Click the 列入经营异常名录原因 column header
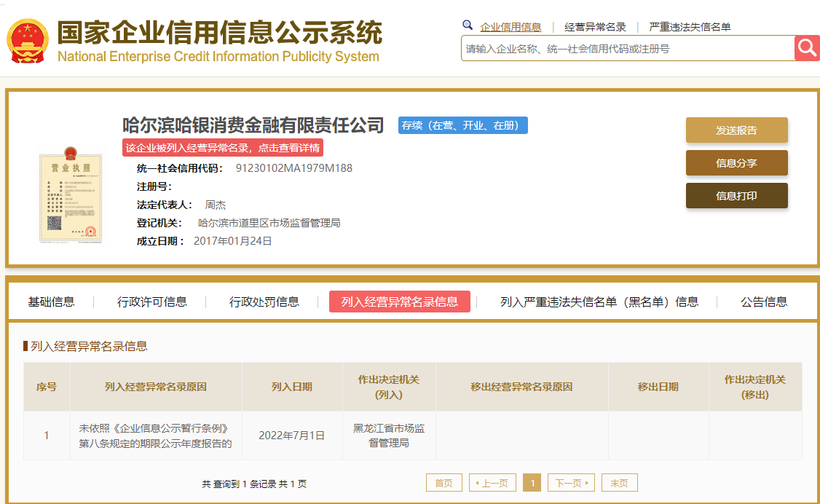820x504 pixels. [156, 387]
